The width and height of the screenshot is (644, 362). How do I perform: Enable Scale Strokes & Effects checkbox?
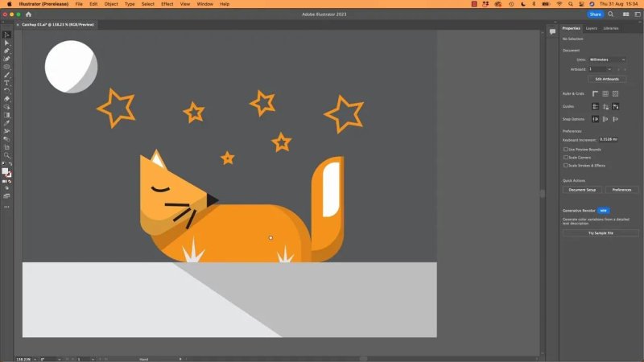tap(566, 166)
